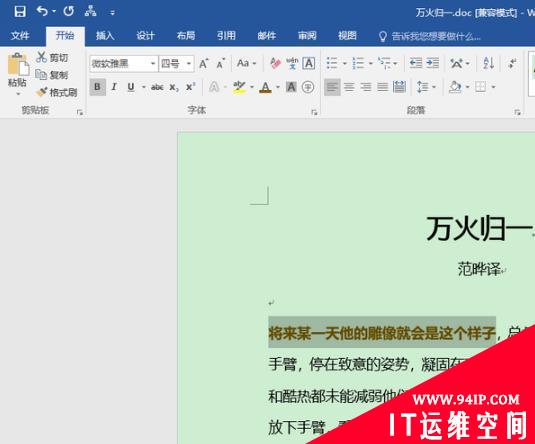
Task: Toggle character shading A icon
Action: 291,87
